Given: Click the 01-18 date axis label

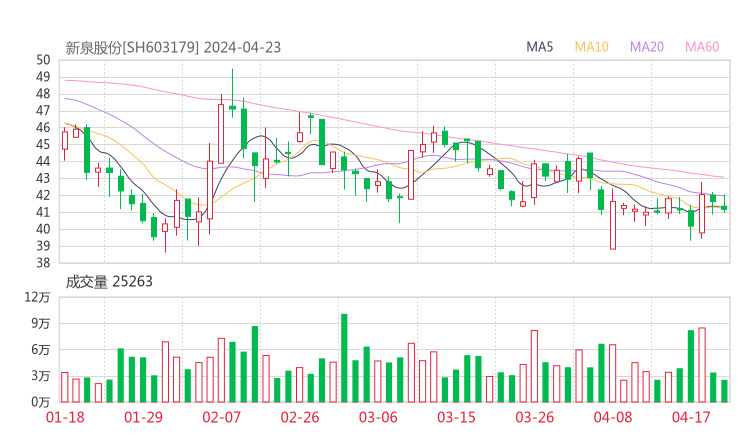Looking at the screenshot, I should (x=65, y=417).
